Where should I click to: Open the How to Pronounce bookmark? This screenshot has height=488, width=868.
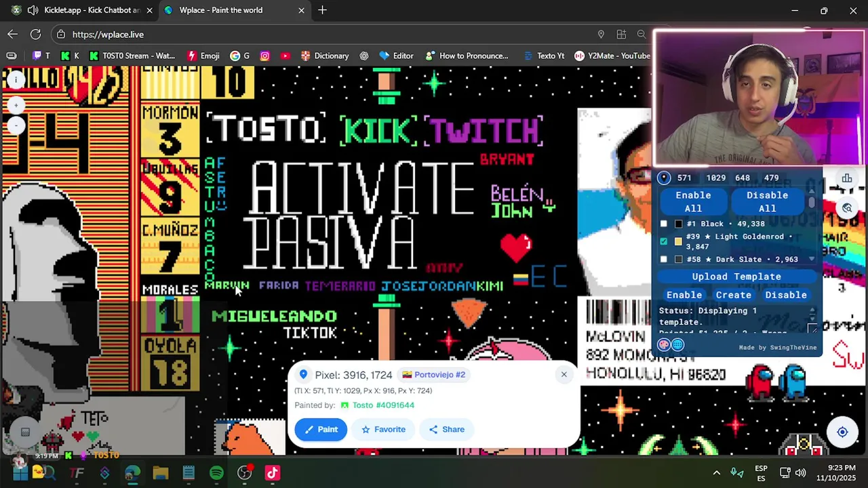pyautogui.click(x=467, y=56)
